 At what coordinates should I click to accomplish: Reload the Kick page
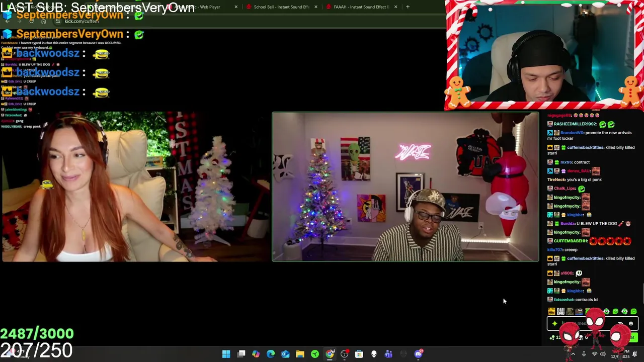31,21
